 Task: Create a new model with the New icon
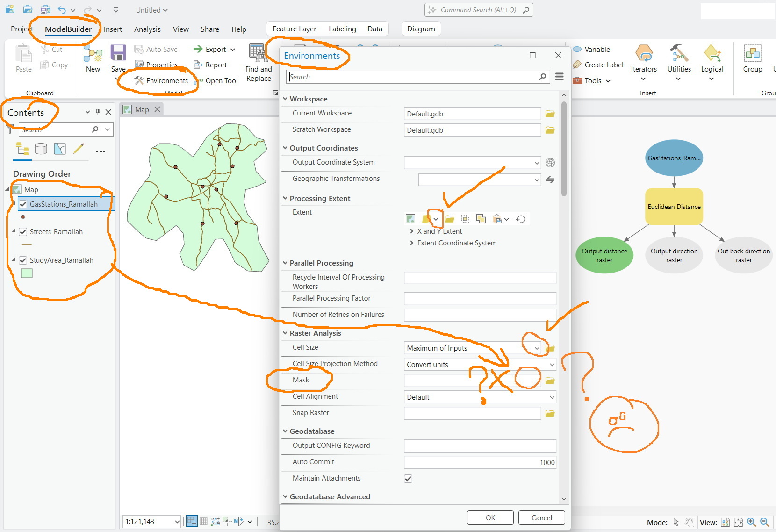(93, 56)
